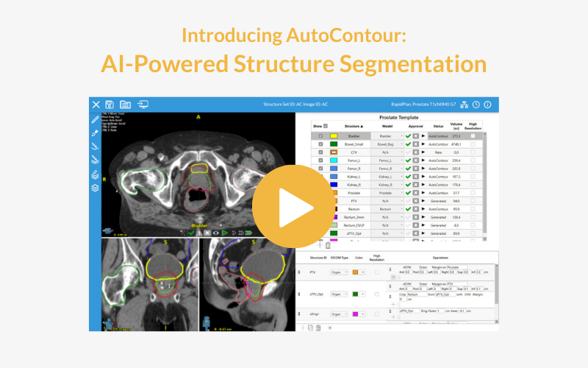This screenshot has width=588, height=368.
Task: Select the single-layer pen tool in sidebar
Action: click(x=95, y=146)
